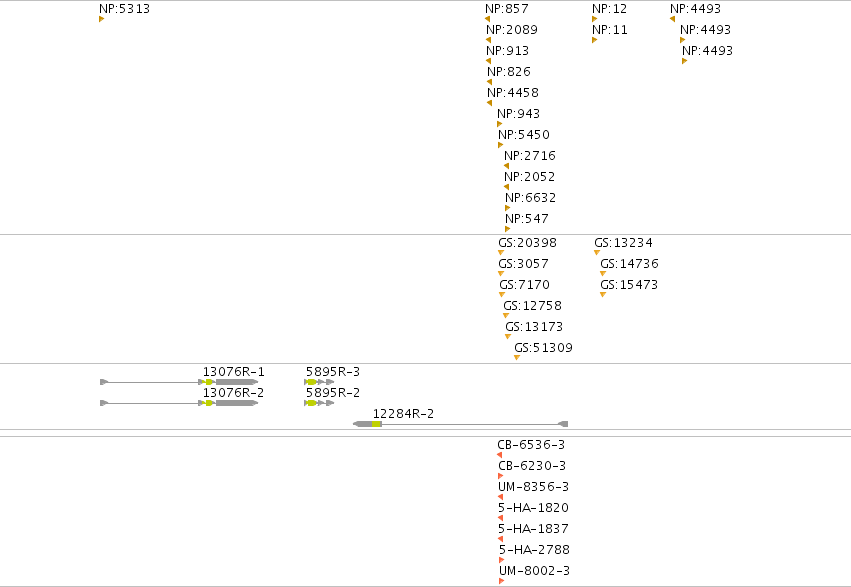Select the 5895R-2 transcript label
851x587 pixels.
coord(333,393)
